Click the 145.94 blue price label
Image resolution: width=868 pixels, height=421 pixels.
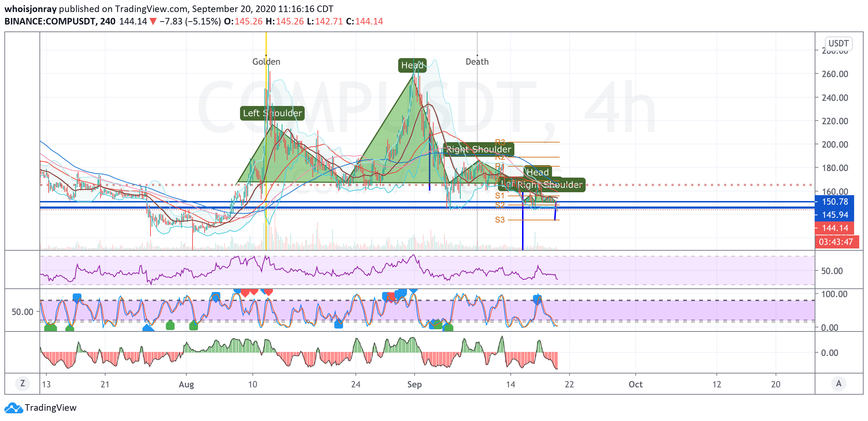click(x=835, y=215)
